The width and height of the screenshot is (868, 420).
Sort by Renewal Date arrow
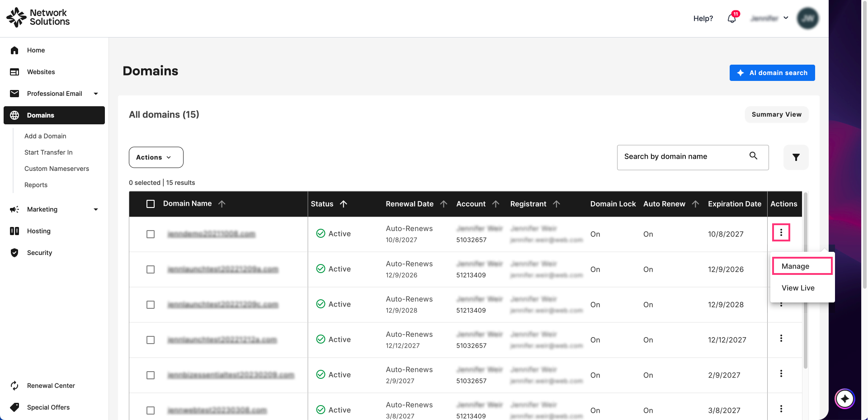click(x=443, y=204)
